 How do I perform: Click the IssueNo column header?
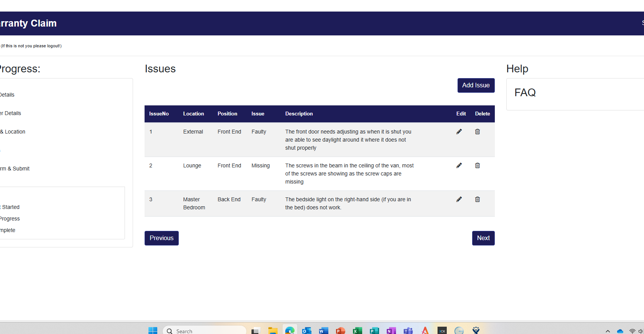(159, 114)
